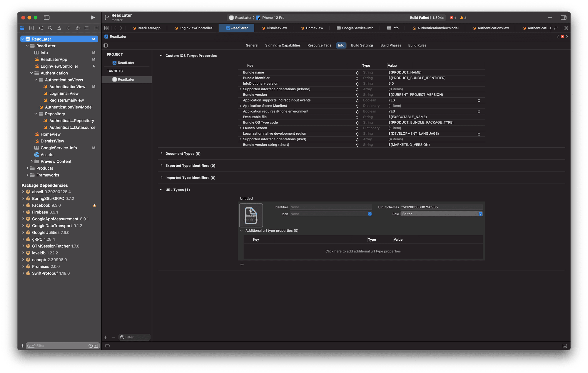Screen dimensions: 588x373
Task: Go back in the editor history
Action: coord(115,28)
